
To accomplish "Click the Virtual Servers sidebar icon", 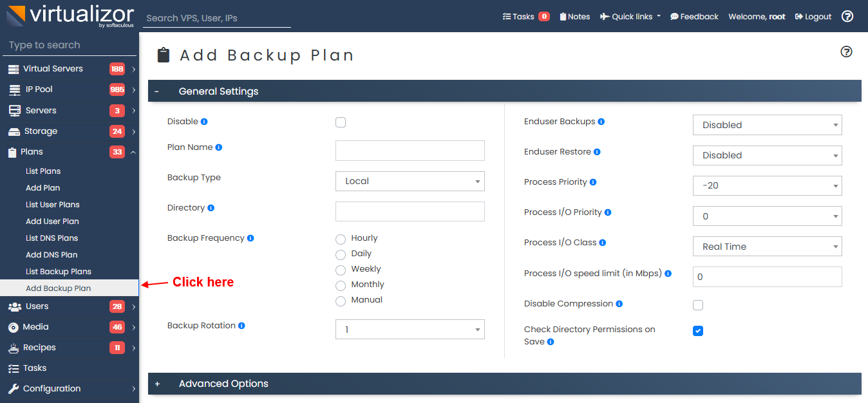I will click(x=14, y=68).
